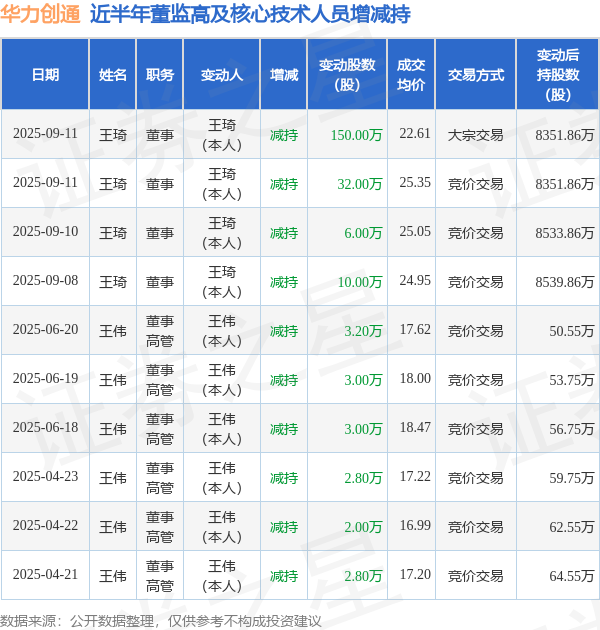This screenshot has height=630, width=600.
Task: Click the 增减 column header
Action: click(x=284, y=75)
